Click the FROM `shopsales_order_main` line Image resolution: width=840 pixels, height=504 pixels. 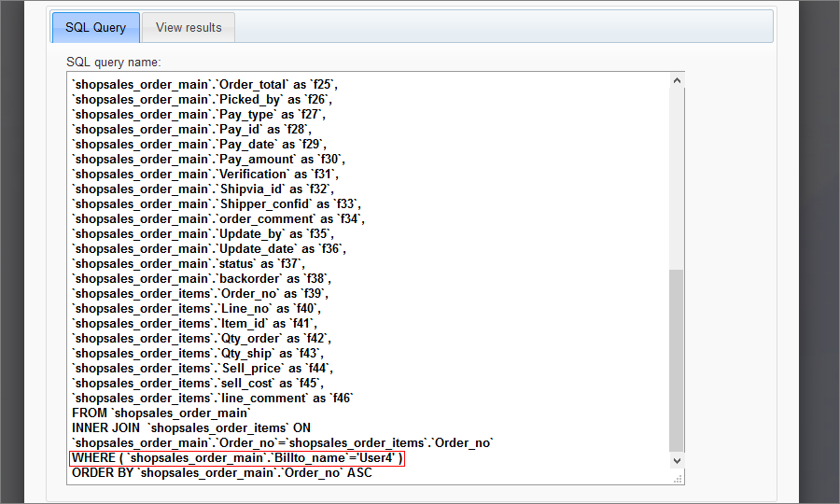pos(161,413)
